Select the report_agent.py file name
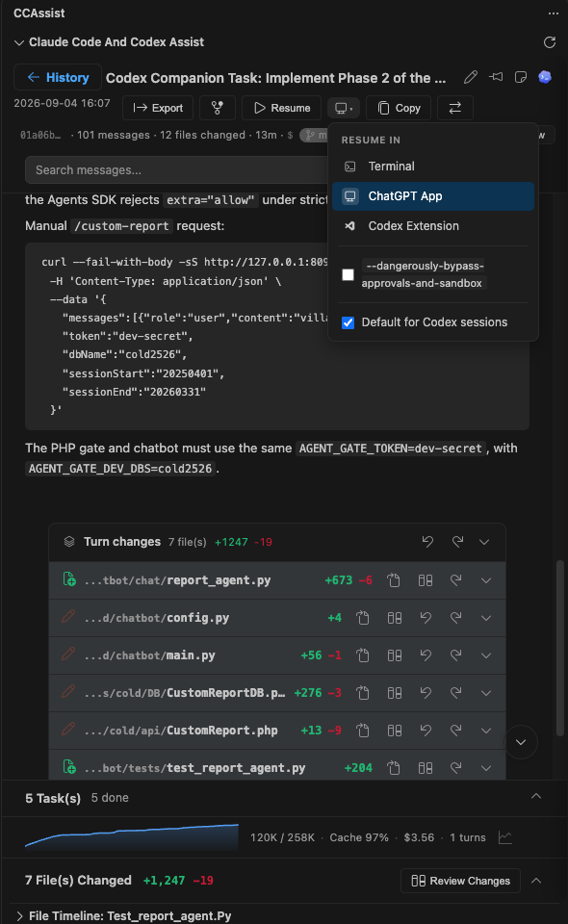 pos(219,580)
